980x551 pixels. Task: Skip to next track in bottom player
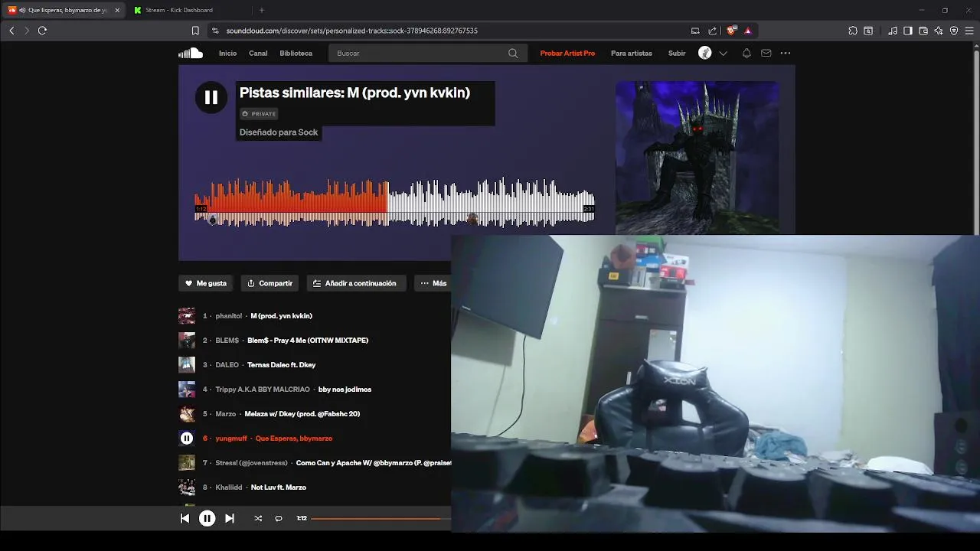pyautogui.click(x=229, y=518)
